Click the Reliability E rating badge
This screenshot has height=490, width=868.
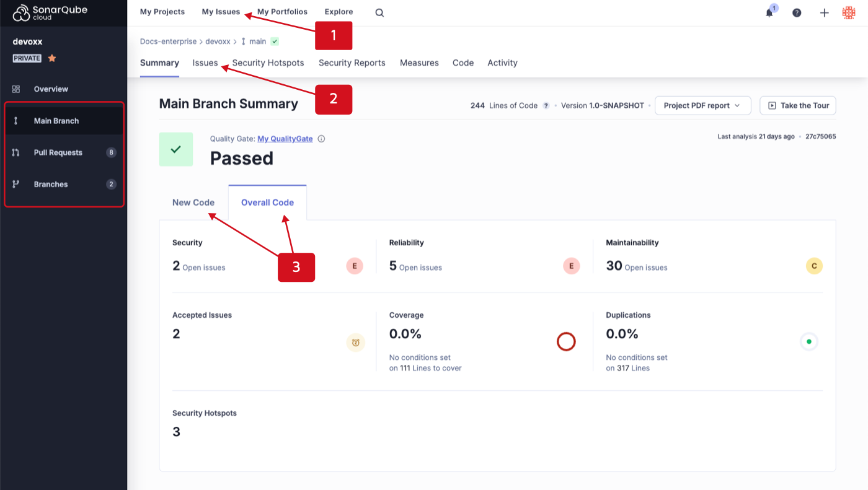tap(571, 266)
